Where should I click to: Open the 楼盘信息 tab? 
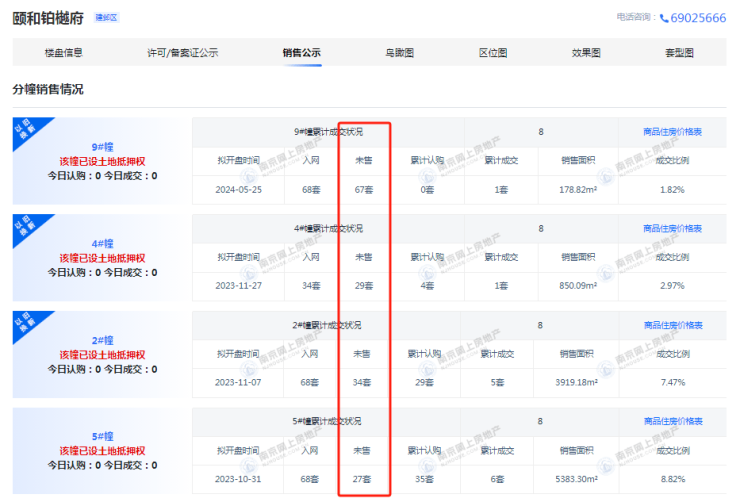[63, 53]
